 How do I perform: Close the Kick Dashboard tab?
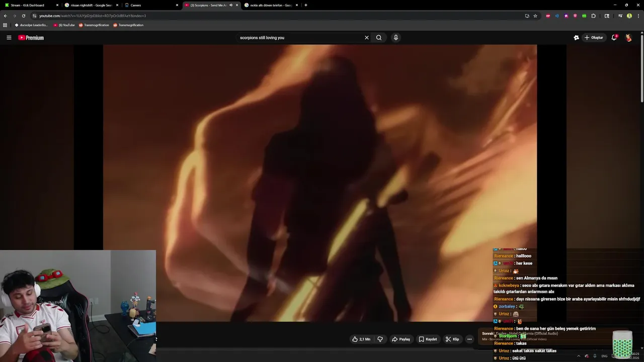point(57,5)
